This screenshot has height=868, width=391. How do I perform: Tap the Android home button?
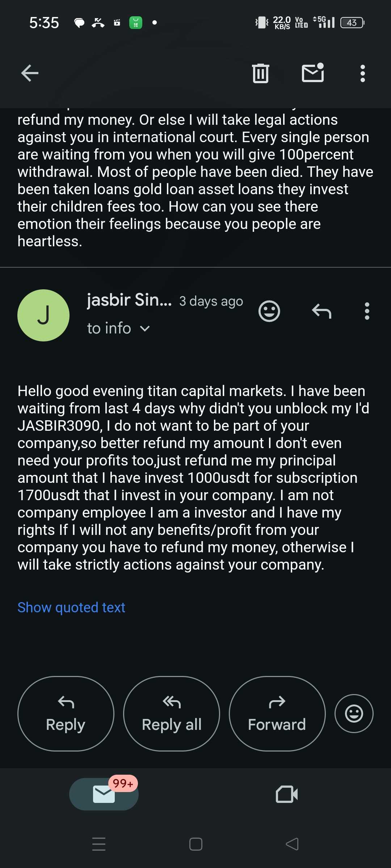pos(195,844)
